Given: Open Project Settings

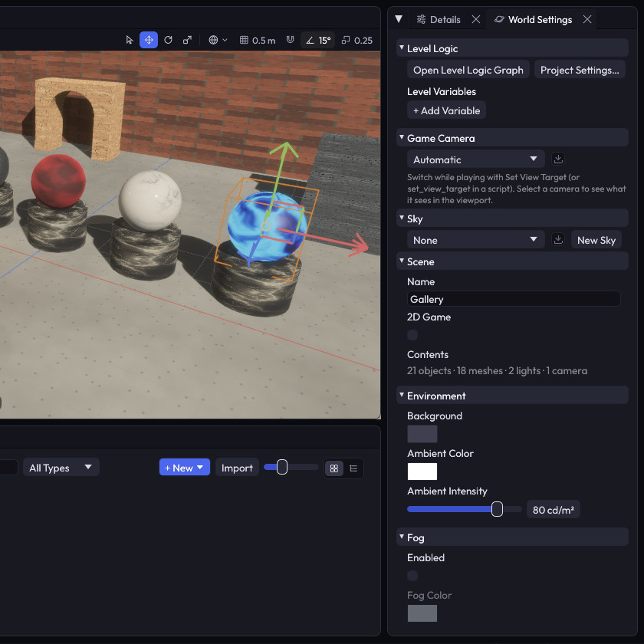Looking at the screenshot, I should pyautogui.click(x=580, y=70).
